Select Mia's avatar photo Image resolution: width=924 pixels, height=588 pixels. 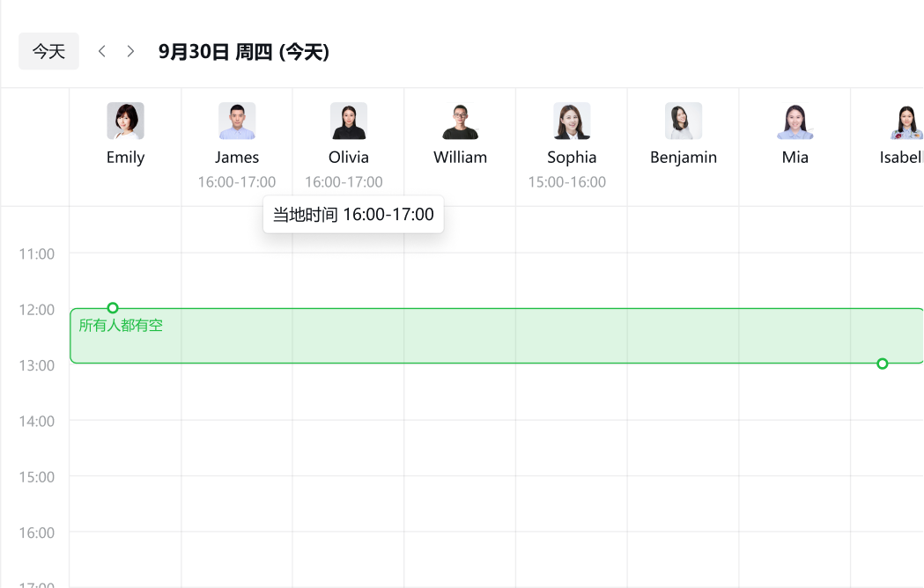coord(795,121)
